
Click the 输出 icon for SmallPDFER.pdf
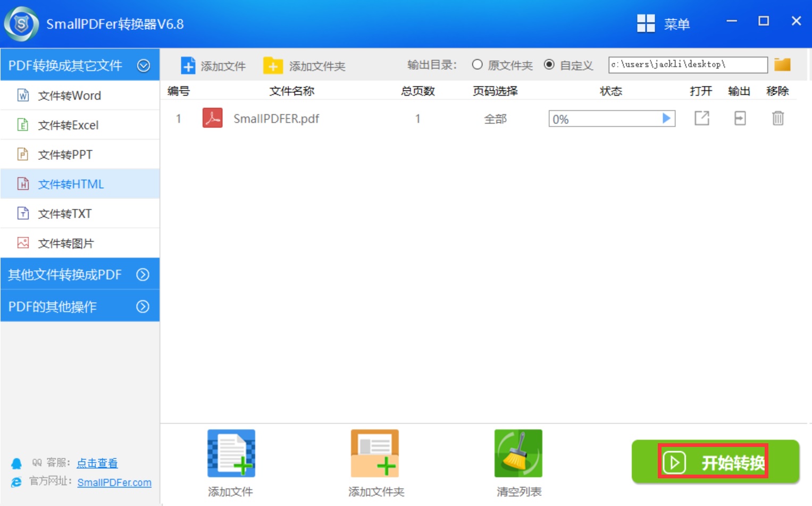click(740, 118)
